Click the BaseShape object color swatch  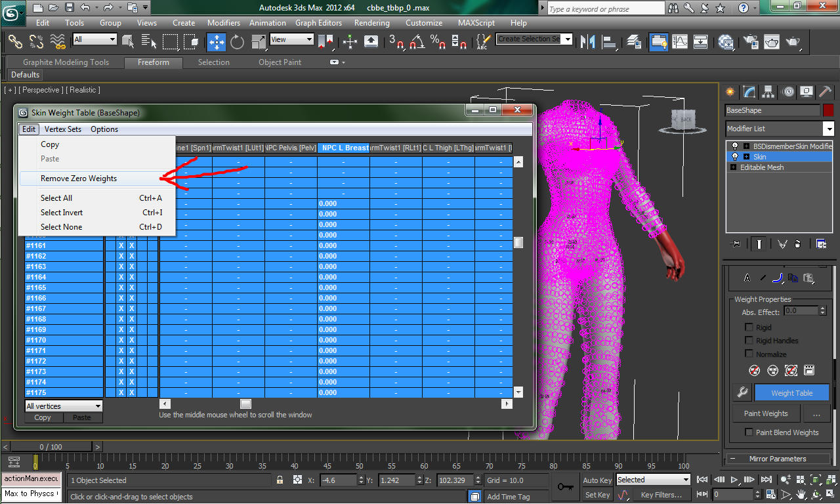click(x=828, y=110)
